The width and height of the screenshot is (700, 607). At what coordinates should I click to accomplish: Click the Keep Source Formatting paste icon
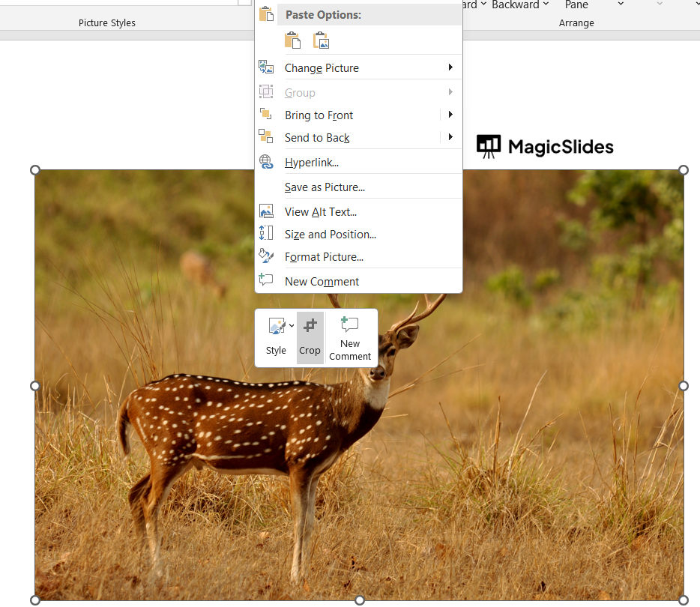(x=293, y=40)
